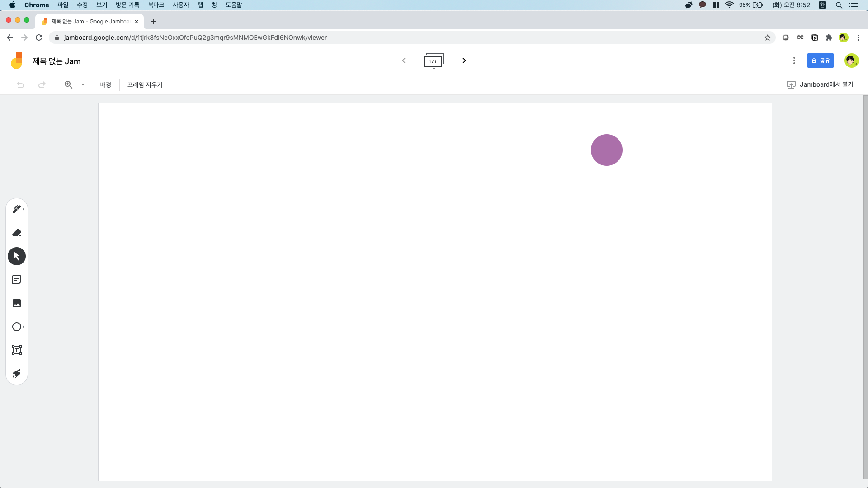The height and width of the screenshot is (488, 868).
Task: Add a sticky note
Action: [x=17, y=280]
